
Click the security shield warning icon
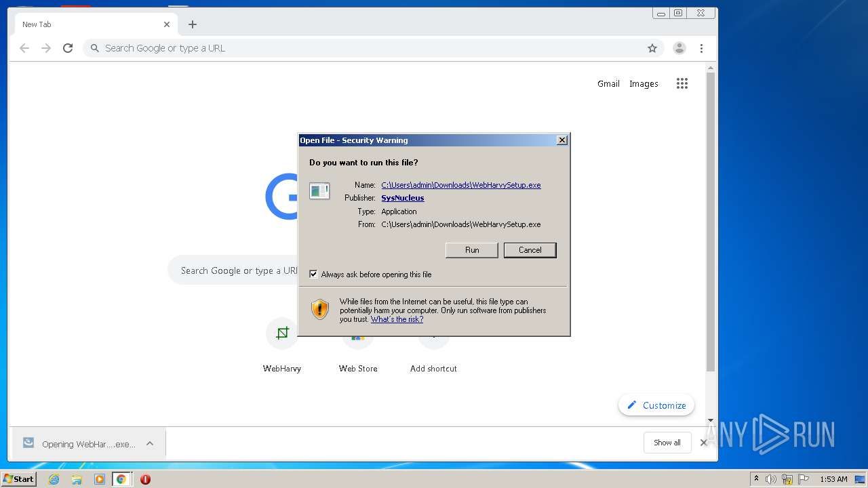320,310
